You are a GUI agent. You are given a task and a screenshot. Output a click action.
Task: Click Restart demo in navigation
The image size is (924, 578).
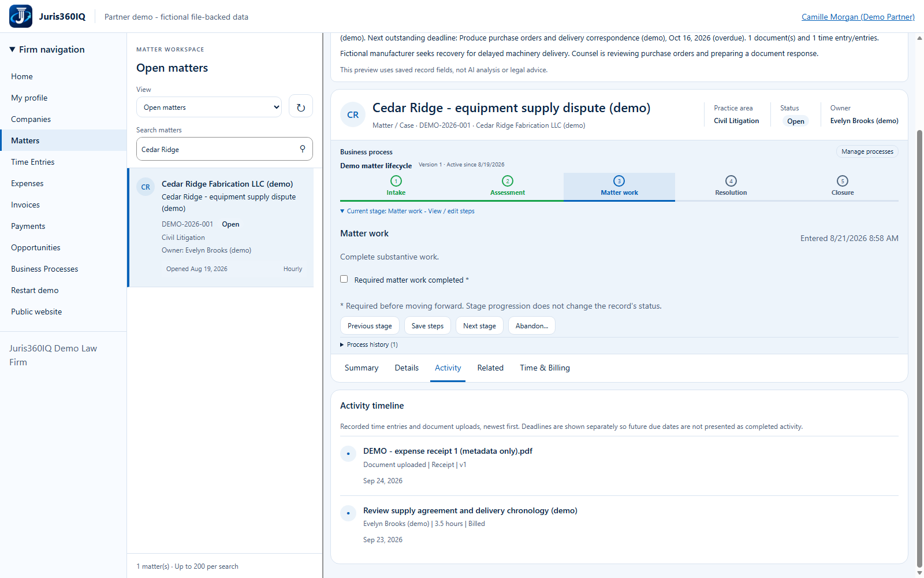[64, 290]
